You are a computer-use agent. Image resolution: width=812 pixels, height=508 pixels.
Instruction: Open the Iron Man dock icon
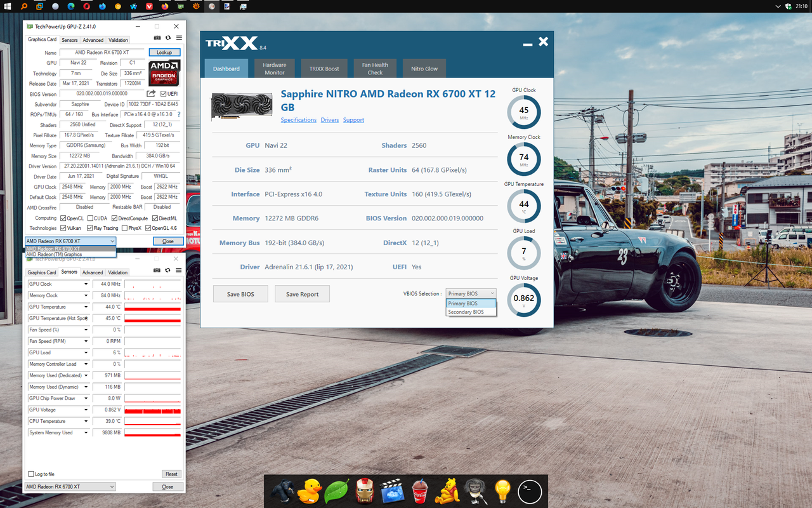365,491
